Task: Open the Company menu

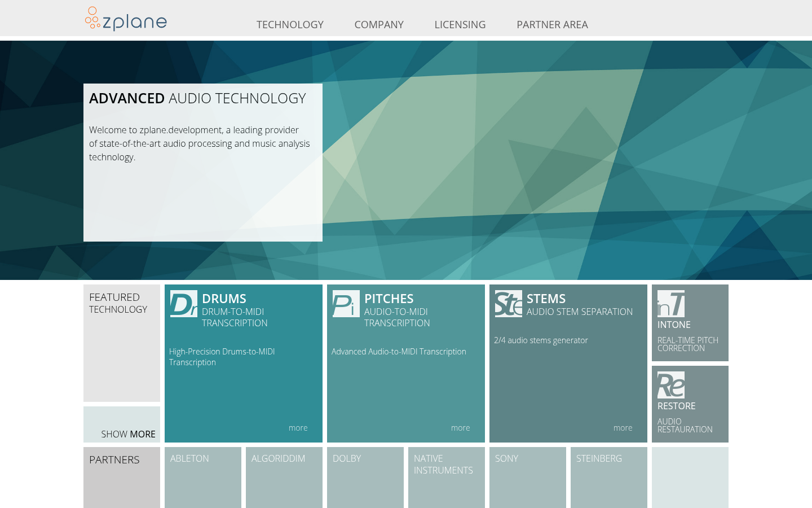Action: [x=379, y=25]
